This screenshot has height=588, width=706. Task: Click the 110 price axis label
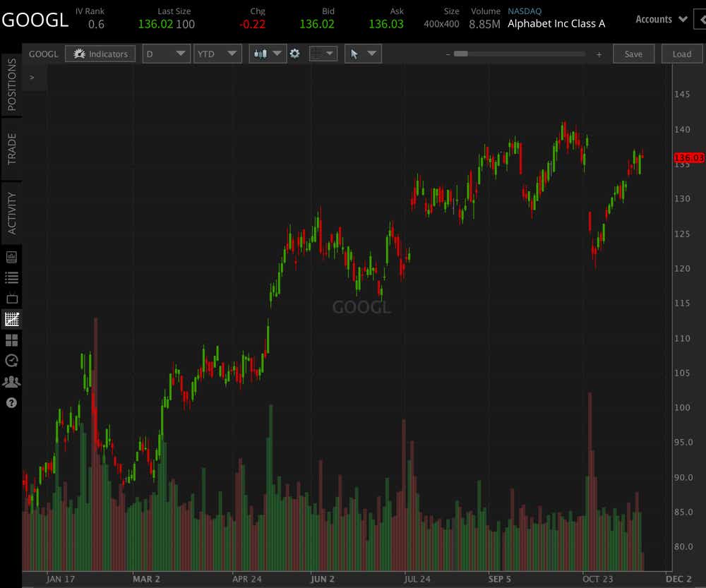[682, 338]
